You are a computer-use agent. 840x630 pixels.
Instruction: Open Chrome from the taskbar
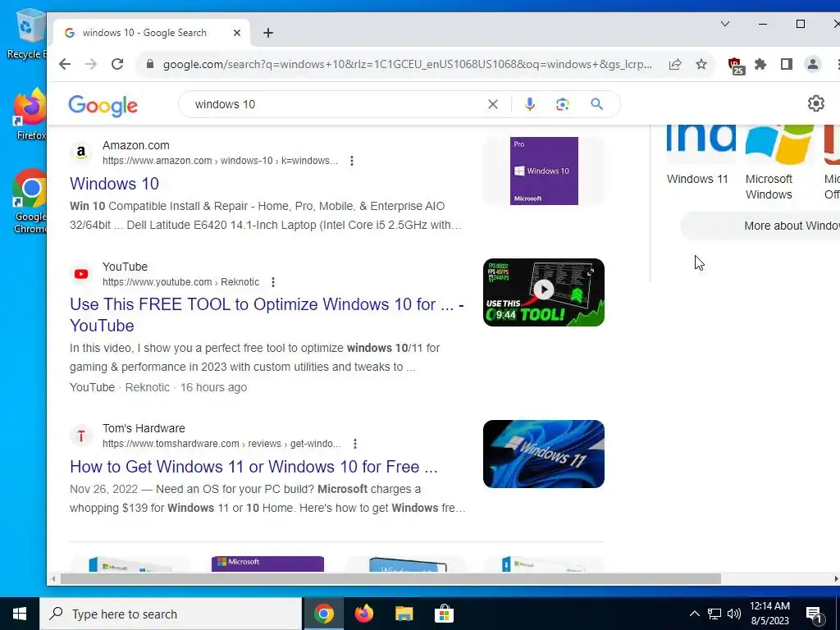(x=323, y=614)
